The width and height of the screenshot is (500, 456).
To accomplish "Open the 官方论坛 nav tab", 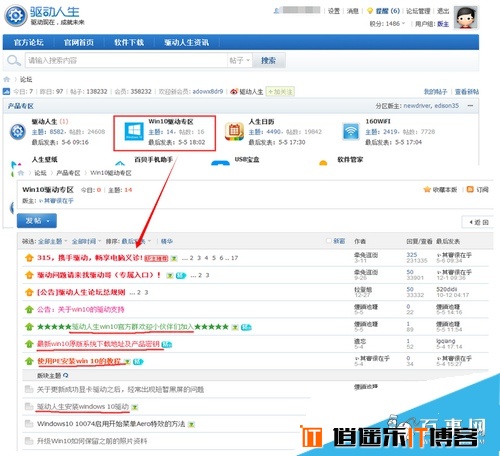I will click(28, 42).
